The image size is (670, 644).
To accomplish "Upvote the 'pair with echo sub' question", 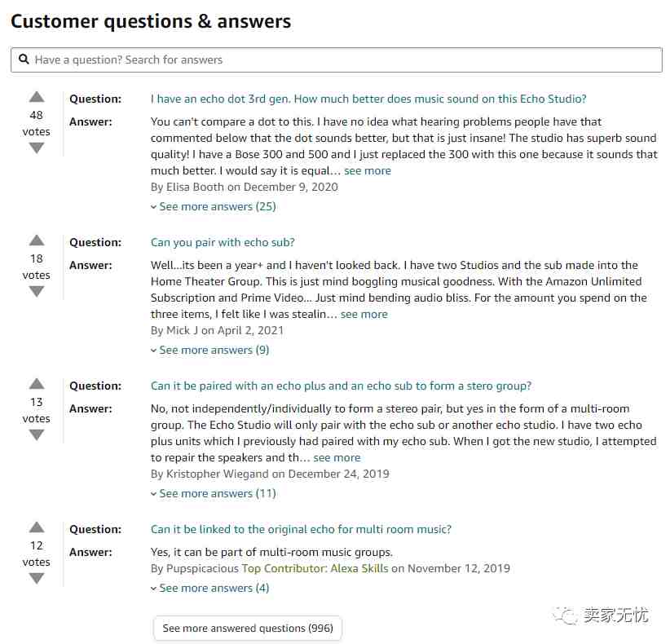I will click(x=37, y=240).
